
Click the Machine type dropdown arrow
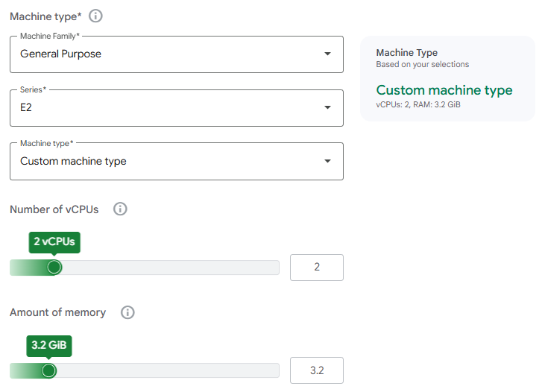(x=327, y=161)
